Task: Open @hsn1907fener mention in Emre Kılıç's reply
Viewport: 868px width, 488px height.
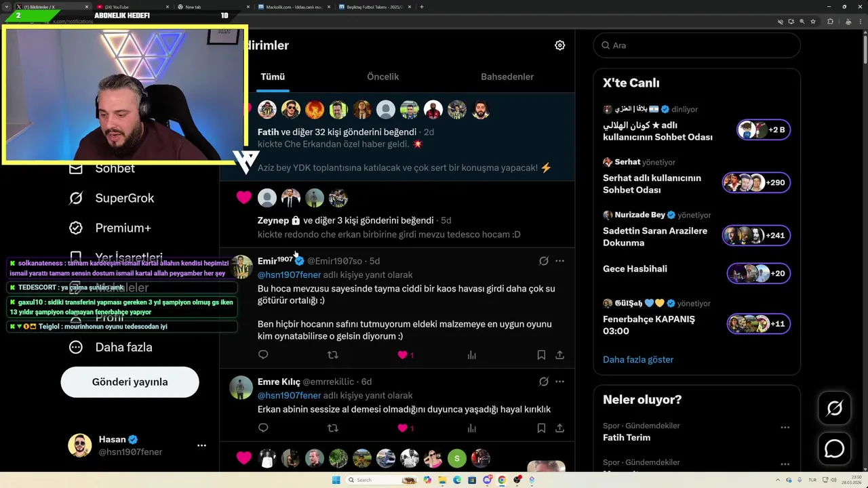Action: 289,396
